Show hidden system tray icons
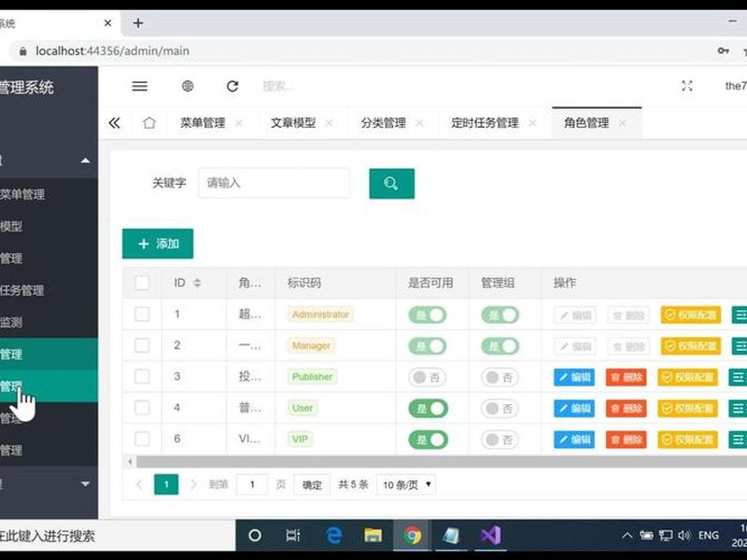 (627, 536)
